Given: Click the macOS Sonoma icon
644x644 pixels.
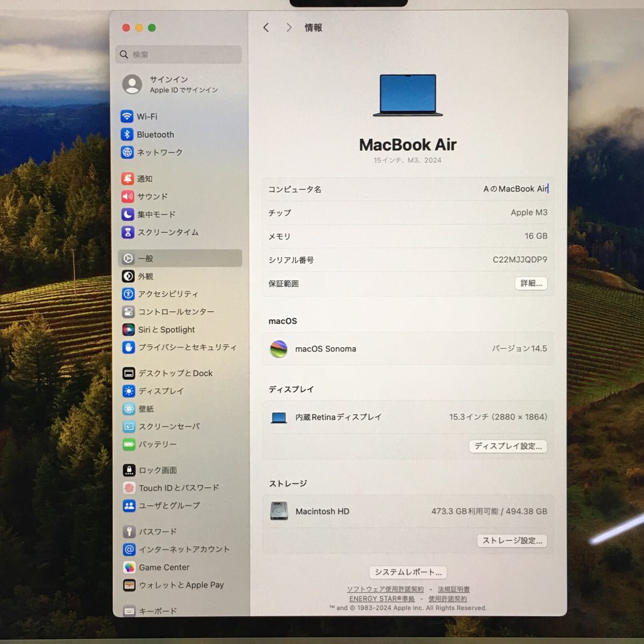Looking at the screenshot, I should click(279, 349).
